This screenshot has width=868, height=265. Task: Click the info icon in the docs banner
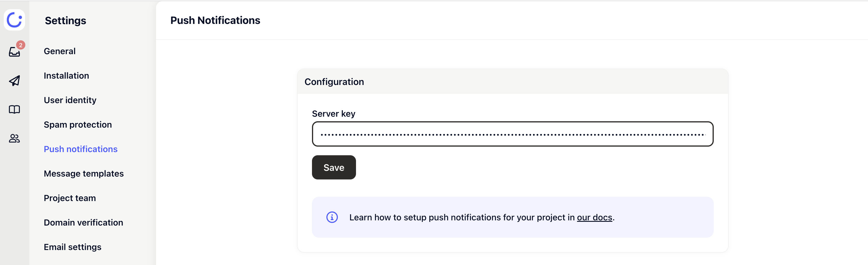(332, 217)
